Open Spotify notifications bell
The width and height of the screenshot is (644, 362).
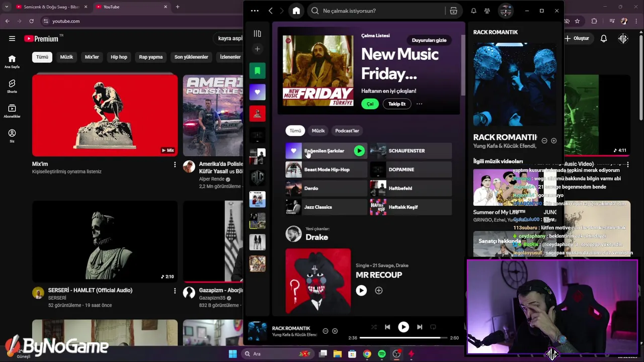[473, 11]
